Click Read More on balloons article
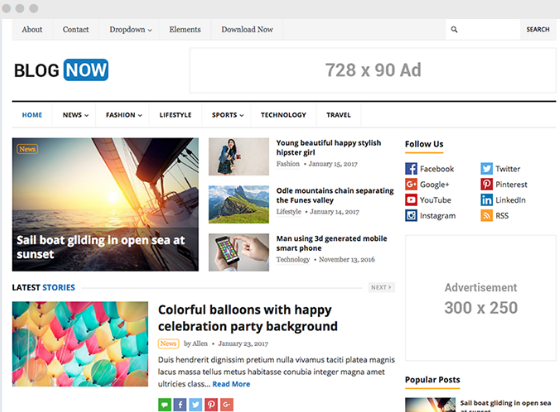 pyautogui.click(x=231, y=384)
